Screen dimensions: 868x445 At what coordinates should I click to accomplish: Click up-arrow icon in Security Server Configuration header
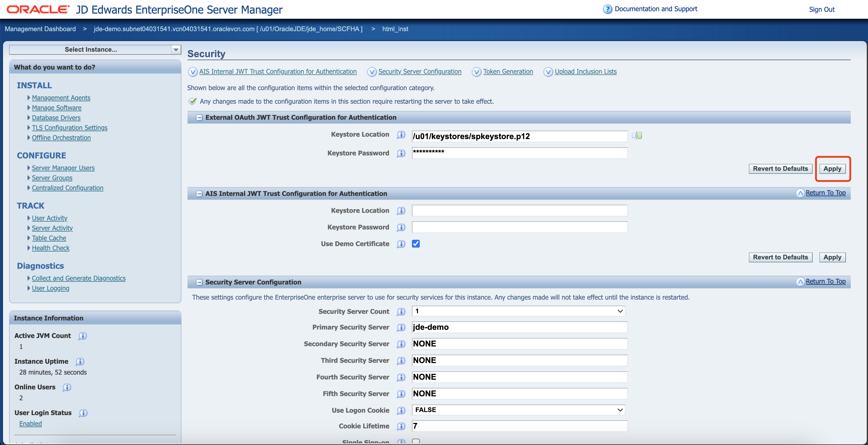[800, 282]
